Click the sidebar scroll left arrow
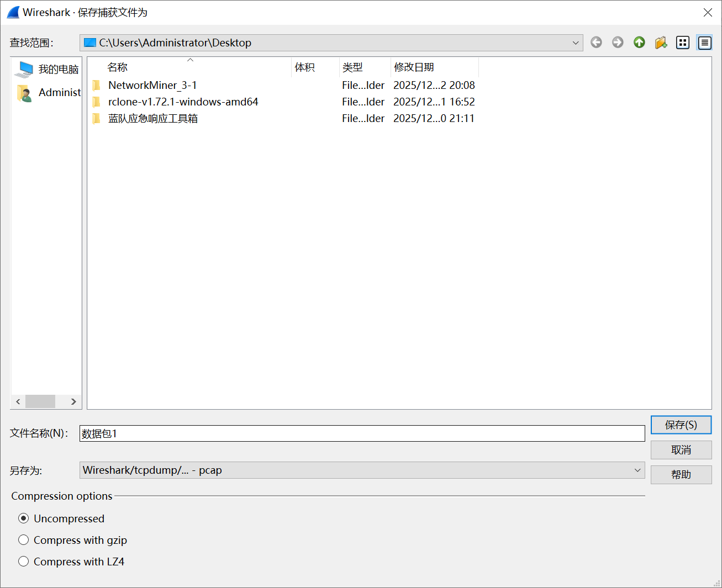 pos(18,401)
